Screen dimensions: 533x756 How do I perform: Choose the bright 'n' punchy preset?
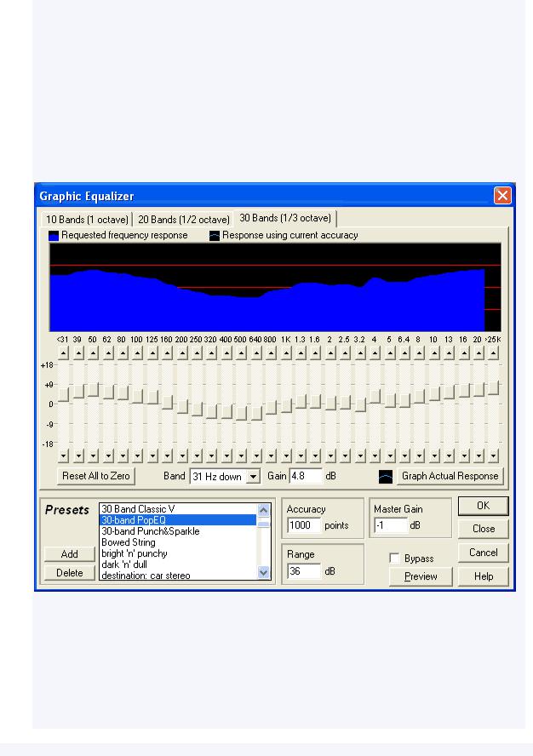177,553
